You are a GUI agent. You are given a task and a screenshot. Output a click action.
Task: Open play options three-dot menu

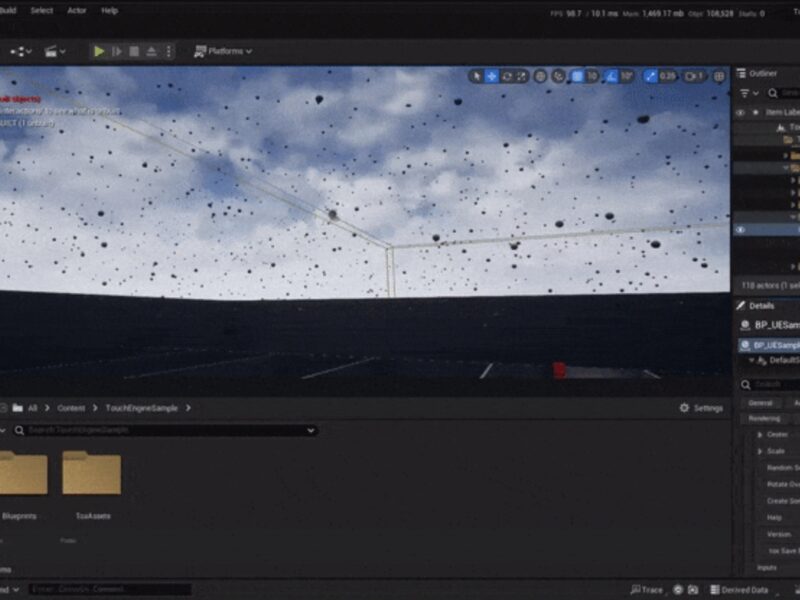(168, 51)
